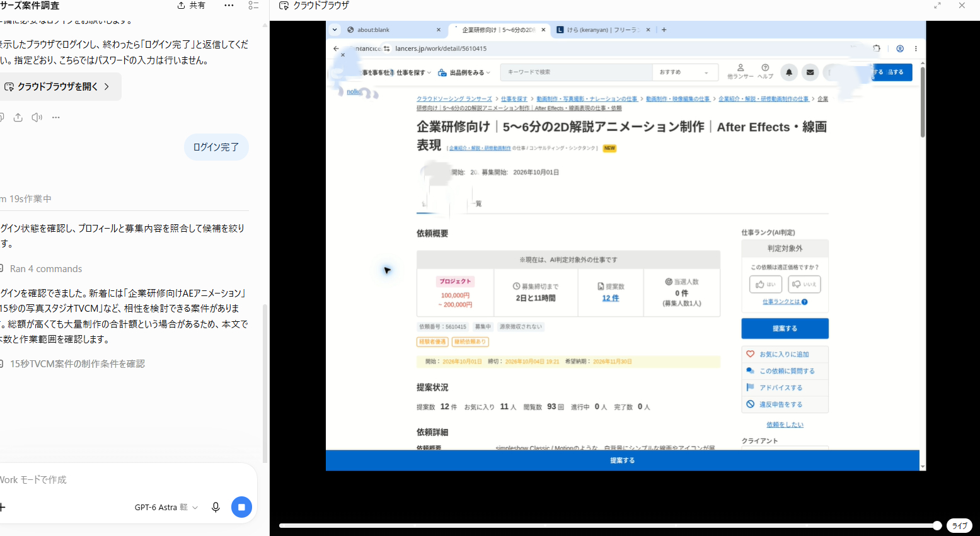Viewport: 980px width, 536px height.
Task: Click the キーワードで検索 search field
Action: [x=577, y=72]
